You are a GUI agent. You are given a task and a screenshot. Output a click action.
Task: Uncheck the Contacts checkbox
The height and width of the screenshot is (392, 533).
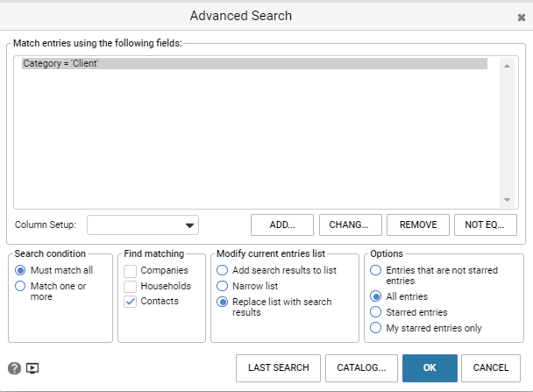[131, 302]
